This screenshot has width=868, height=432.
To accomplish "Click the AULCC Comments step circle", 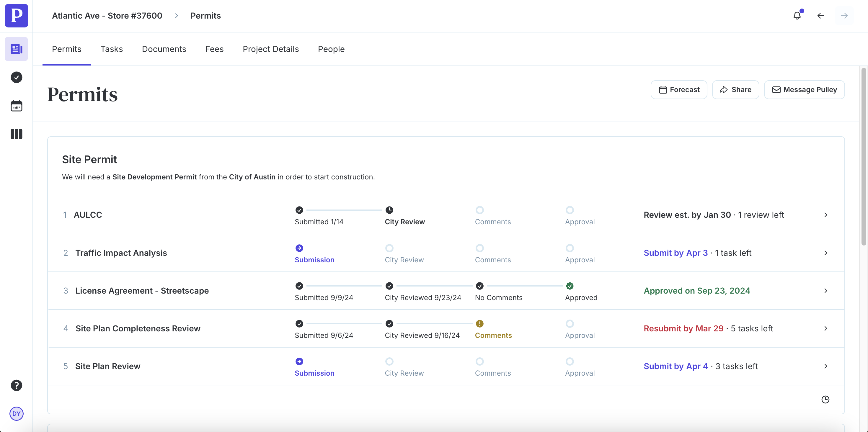I will click(479, 210).
